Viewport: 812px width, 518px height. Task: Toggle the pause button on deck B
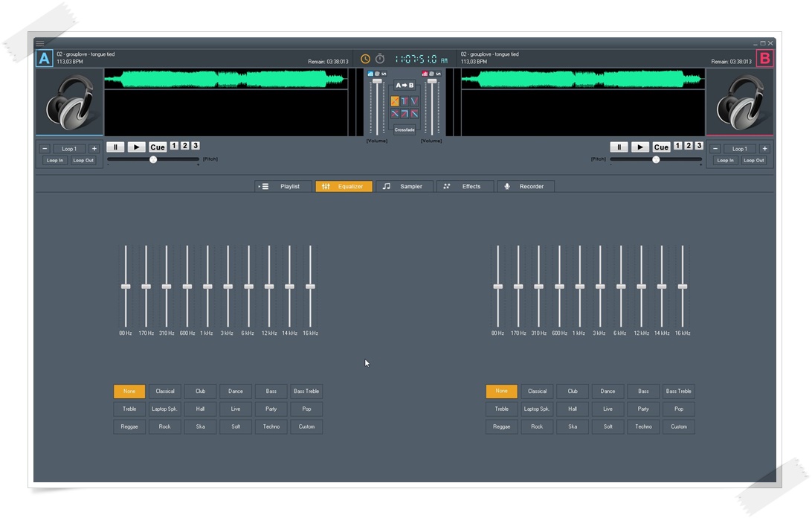click(x=619, y=147)
